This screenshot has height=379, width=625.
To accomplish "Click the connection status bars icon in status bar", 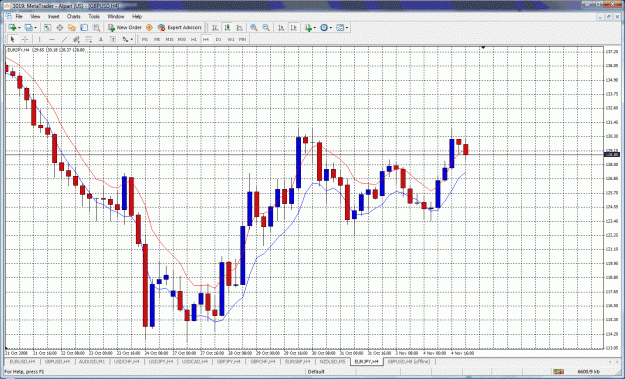I will [x=558, y=372].
